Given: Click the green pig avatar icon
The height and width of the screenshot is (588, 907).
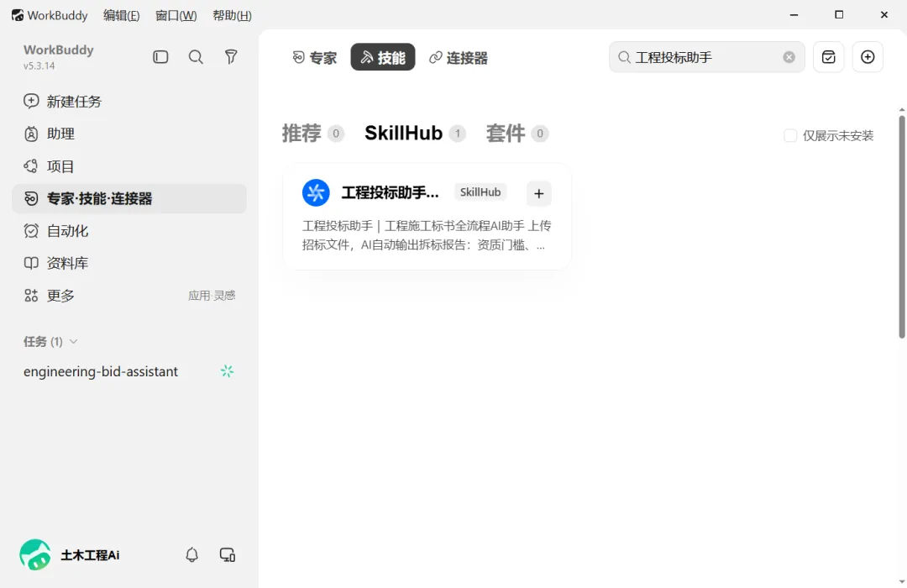Looking at the screenshot, I should [x=34, y=555].
